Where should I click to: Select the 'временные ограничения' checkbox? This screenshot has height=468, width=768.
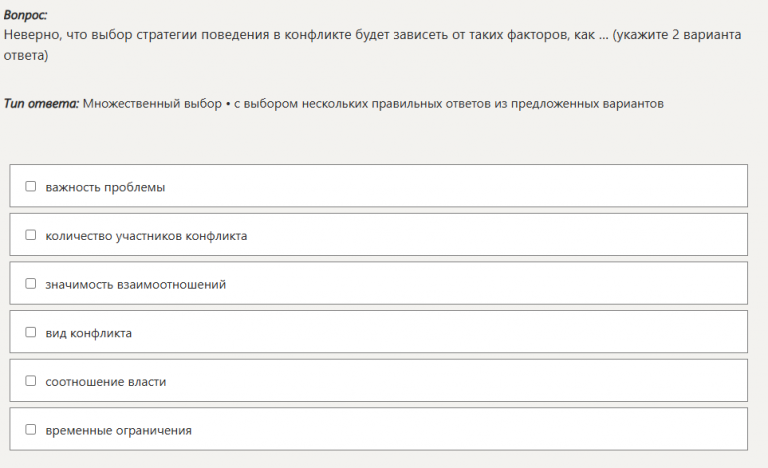(30, 429)
